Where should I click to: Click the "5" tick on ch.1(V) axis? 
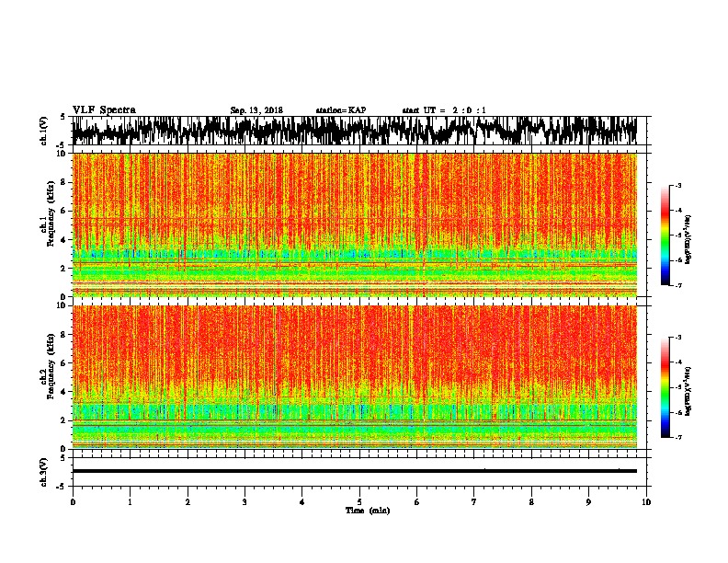tap(64, 117)
